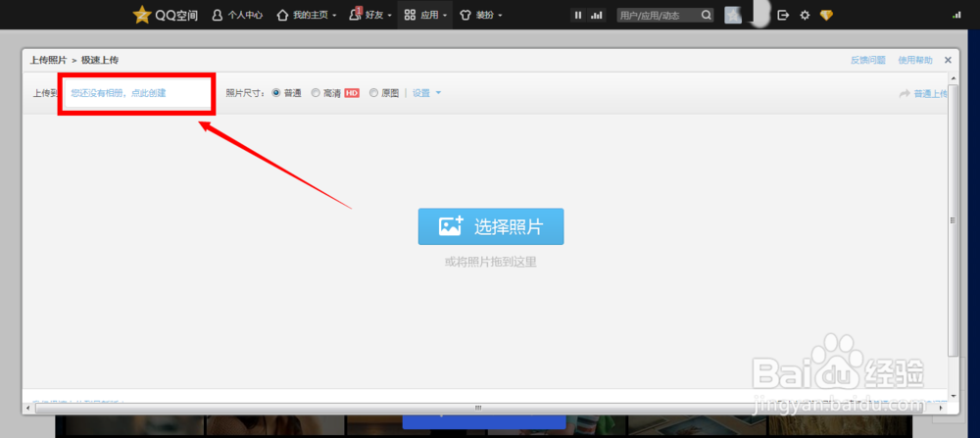Click the 反馈问题 link
Screen dimensions: 980x438
click(868, 60)
